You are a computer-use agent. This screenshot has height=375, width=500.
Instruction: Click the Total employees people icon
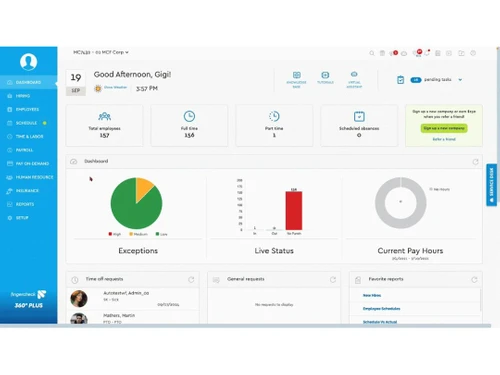click(x=104, y=116)
